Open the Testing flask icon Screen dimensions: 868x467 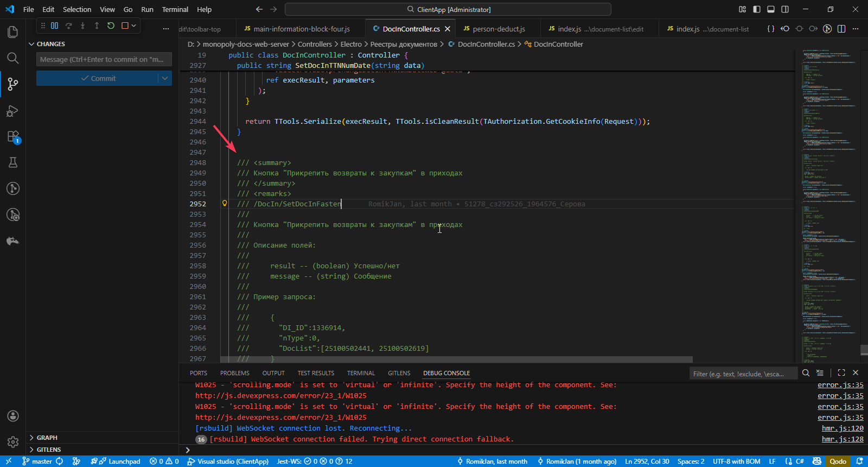coord(13,162)
